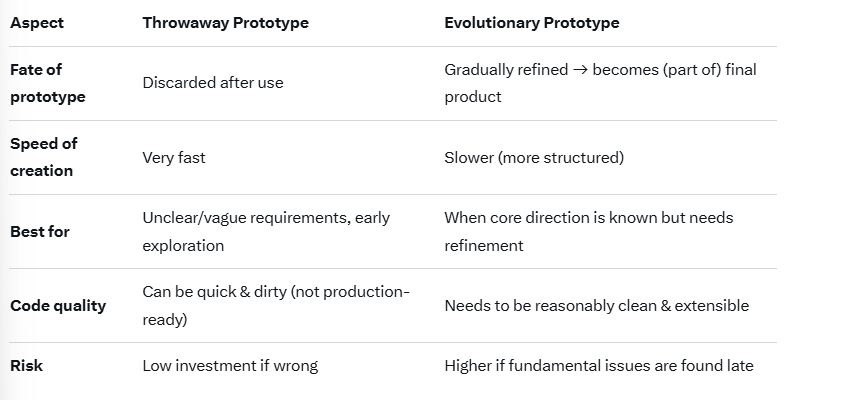Image resolution: width=851 pixels, height=400 pixels.
Task: Click the 'Fate of prototype' row label
Action: 47,83
